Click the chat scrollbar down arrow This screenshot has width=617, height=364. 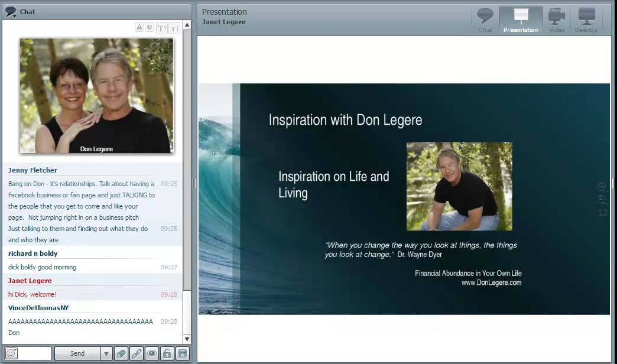[x=187, y=339]
